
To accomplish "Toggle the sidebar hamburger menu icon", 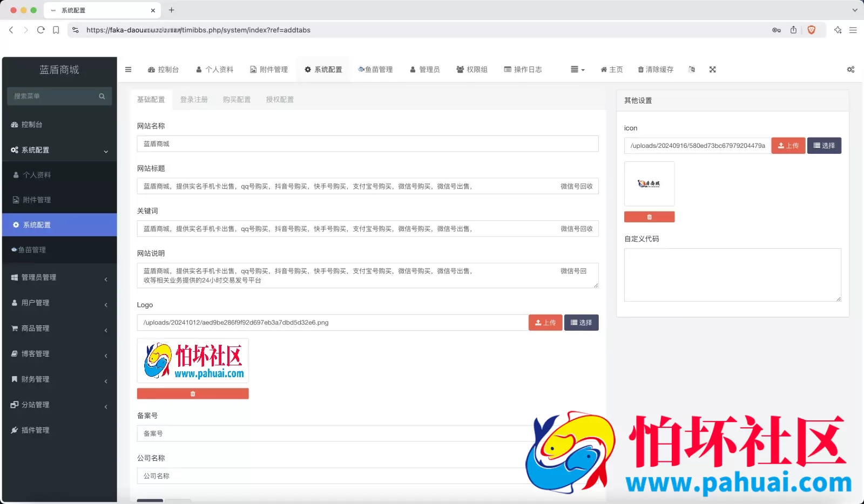I will pyautogui.click(x=128, y=70).
